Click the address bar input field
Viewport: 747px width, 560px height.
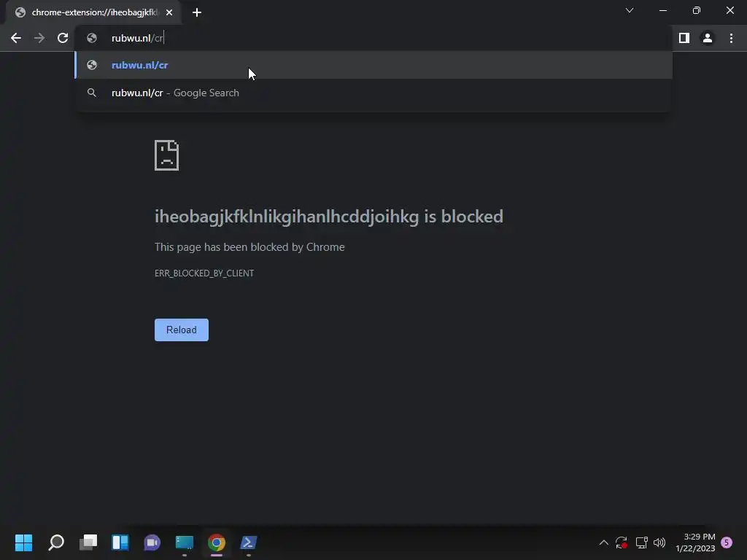coord(373,38)
